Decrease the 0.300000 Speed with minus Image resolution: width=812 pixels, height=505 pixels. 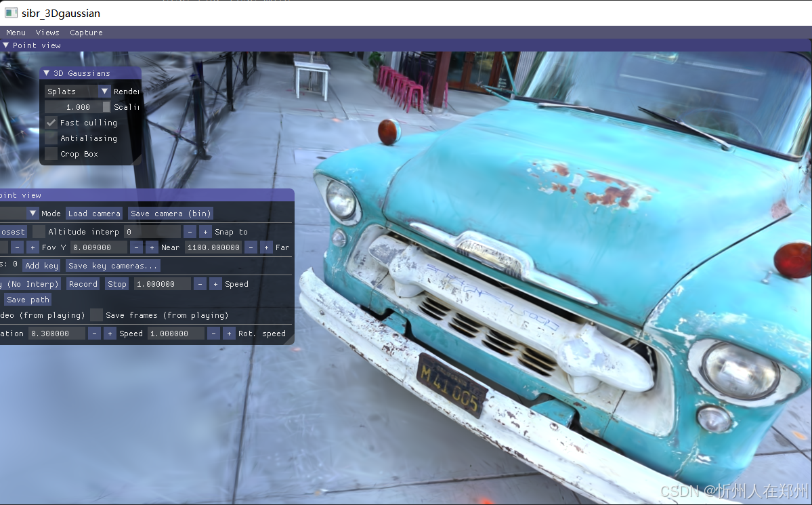94,334
